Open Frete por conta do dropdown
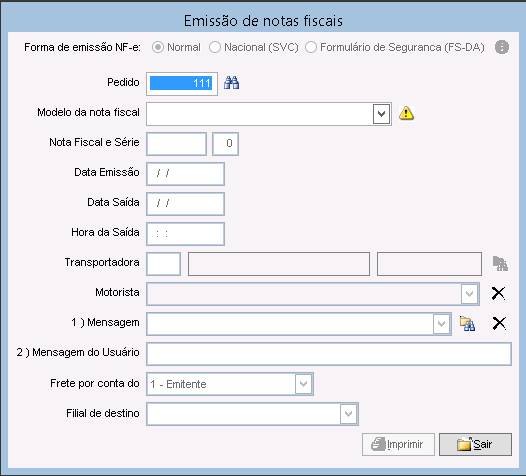 pos(303,384)
